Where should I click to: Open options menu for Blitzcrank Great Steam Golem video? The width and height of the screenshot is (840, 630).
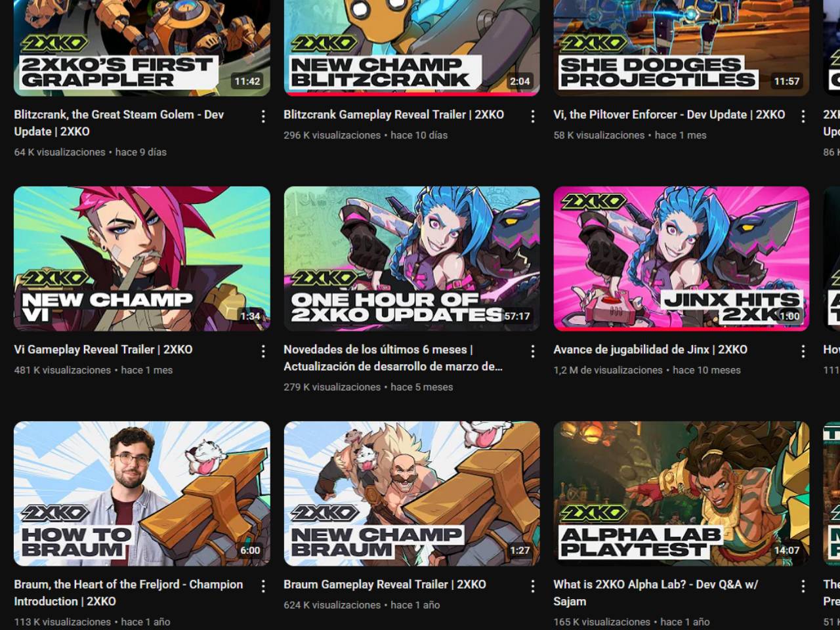pos(263,116)
